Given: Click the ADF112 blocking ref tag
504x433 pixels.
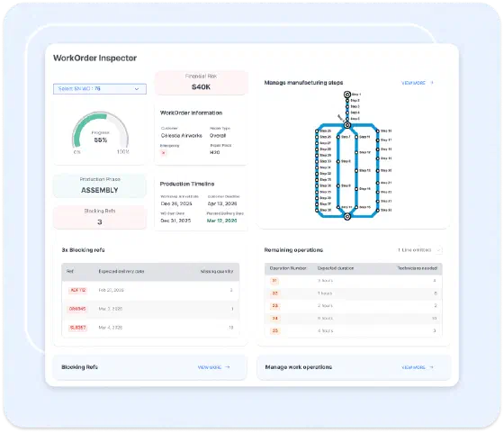Looking at the screenshot, I should click(77, 290).
